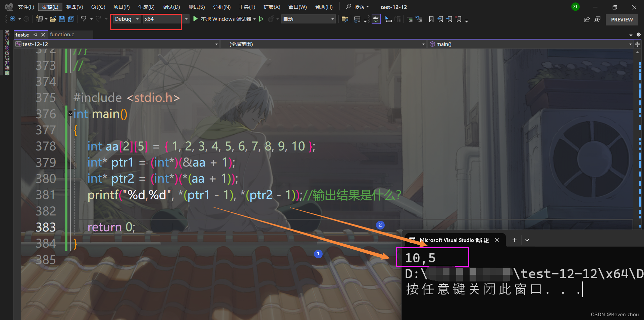644x320 pixels.
Task: Open editor settings gear near tab strip
Action: click(x=639, y=35)
